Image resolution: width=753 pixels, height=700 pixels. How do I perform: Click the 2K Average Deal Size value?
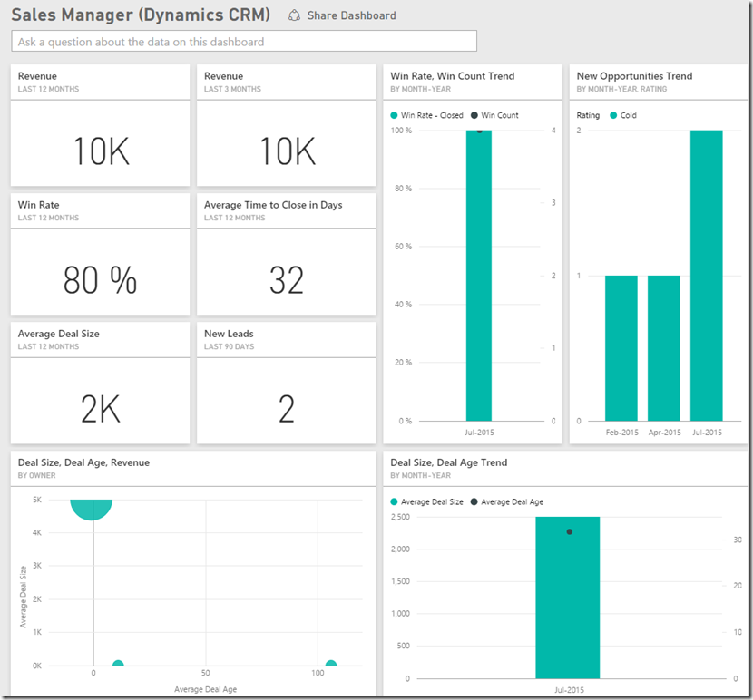tap(100, 409)
